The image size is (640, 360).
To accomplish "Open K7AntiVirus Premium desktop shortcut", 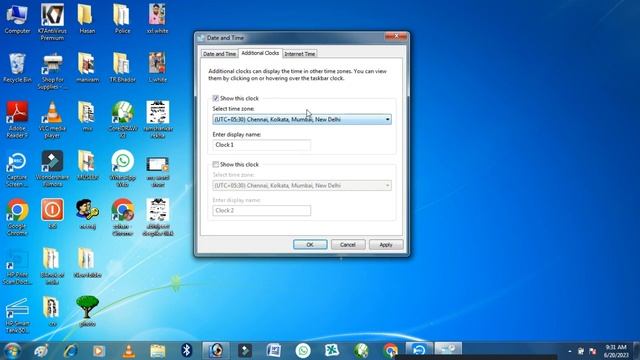I will click(52, 21).
